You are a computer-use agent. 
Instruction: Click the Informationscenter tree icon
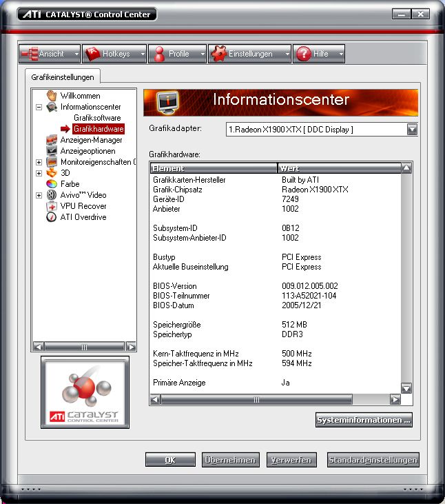click(52, 107)
